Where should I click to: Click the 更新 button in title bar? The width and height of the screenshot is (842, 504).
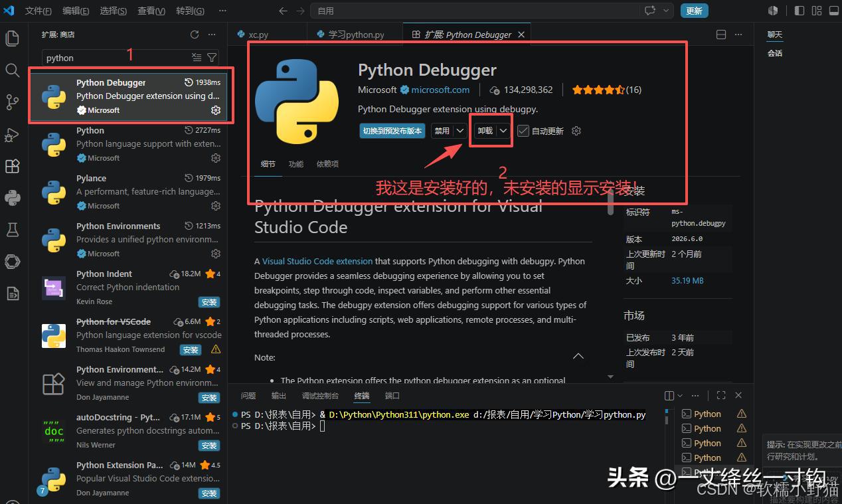[695, 11]
